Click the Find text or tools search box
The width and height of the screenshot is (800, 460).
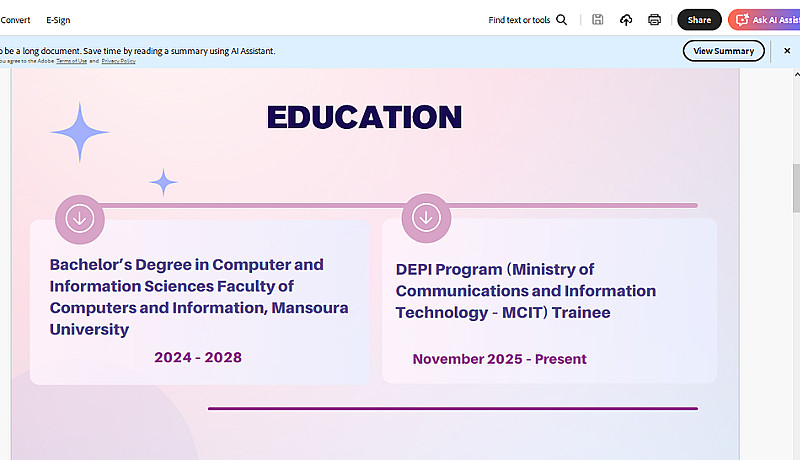coord(519,20)
